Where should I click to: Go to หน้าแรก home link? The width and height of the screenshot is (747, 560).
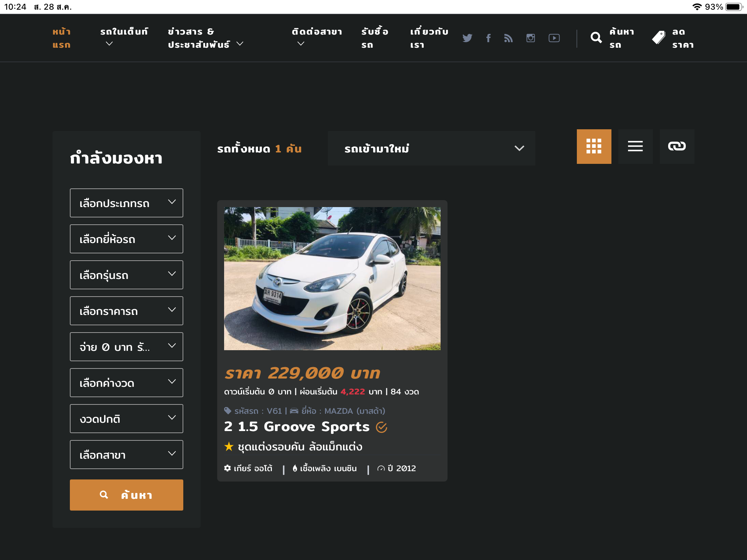62,38
